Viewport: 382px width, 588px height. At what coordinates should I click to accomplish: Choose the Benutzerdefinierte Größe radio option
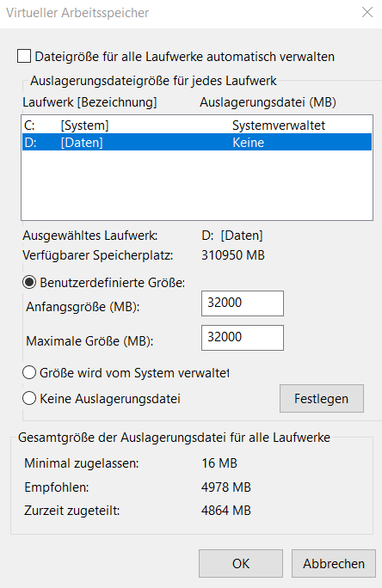29,282
